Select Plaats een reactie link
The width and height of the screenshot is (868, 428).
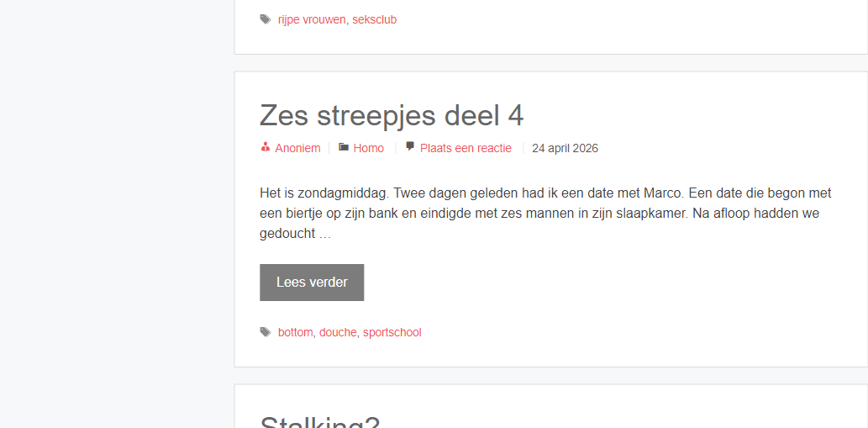coord(466,148)
